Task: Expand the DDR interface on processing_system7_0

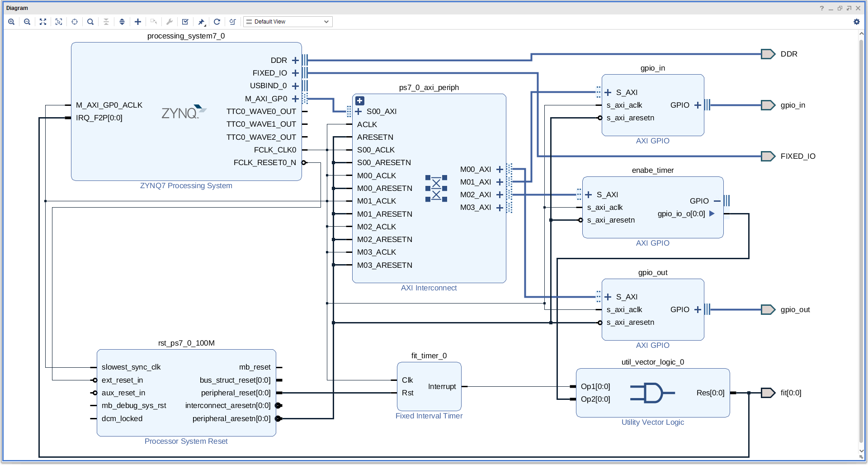Action: pyautogui.click(x=295, y=60)
